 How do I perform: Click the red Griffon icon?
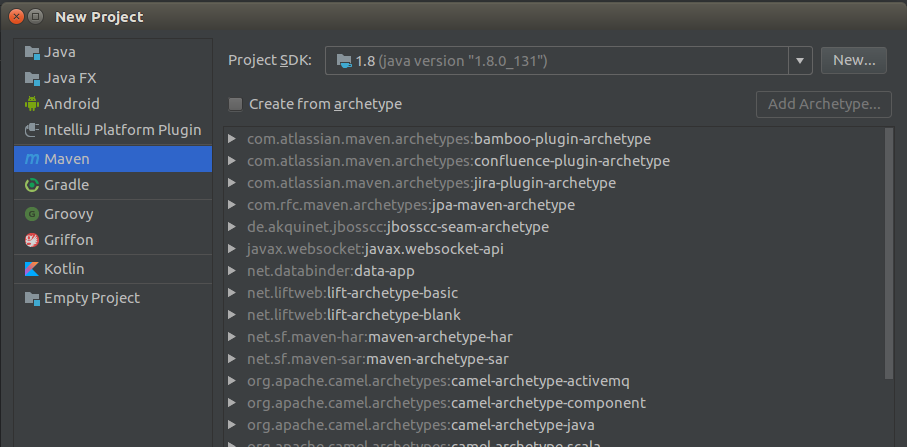tap(32, 240)
